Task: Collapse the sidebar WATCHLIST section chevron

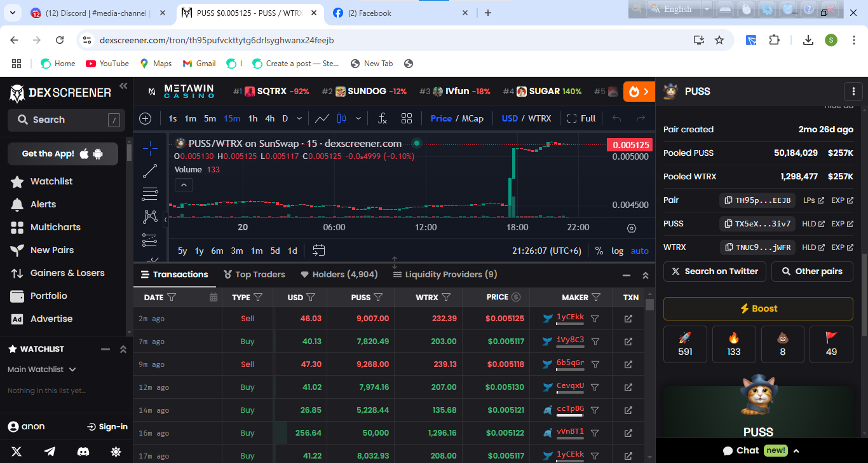Action: tap(123, 349)
